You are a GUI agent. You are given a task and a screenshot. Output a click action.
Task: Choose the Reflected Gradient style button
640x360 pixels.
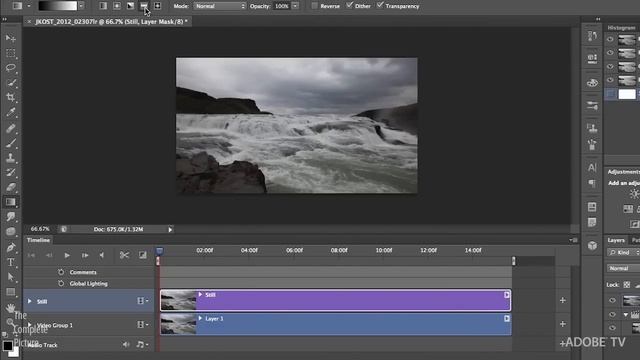(x=144, y=6)
